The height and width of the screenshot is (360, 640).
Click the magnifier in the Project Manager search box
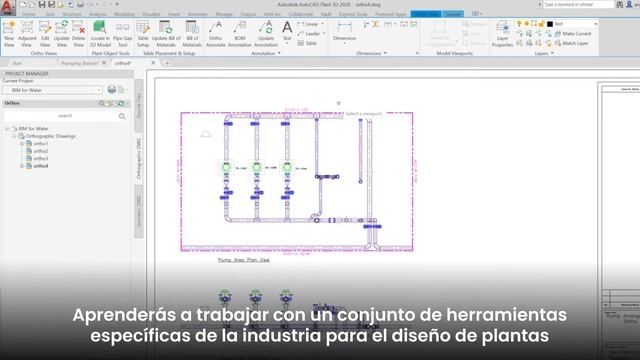122,116
